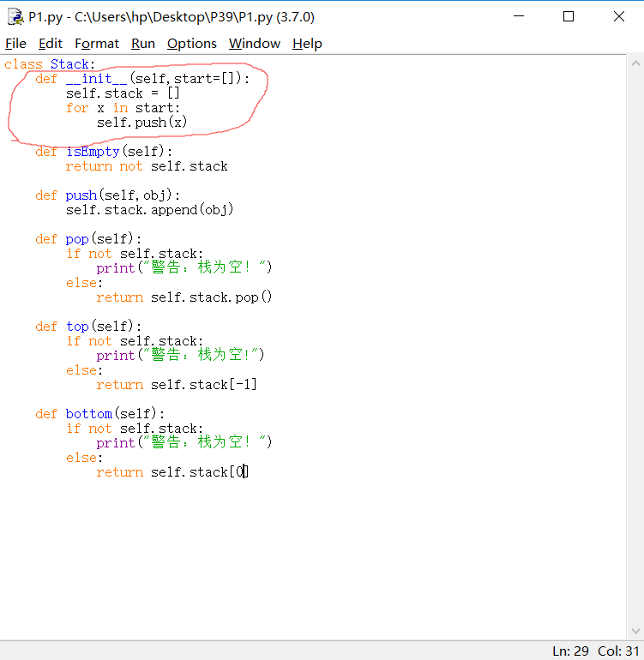Viewport: 644px width, 660px height.
Task: Click the __init__ method name
Action: pos(97,79)
